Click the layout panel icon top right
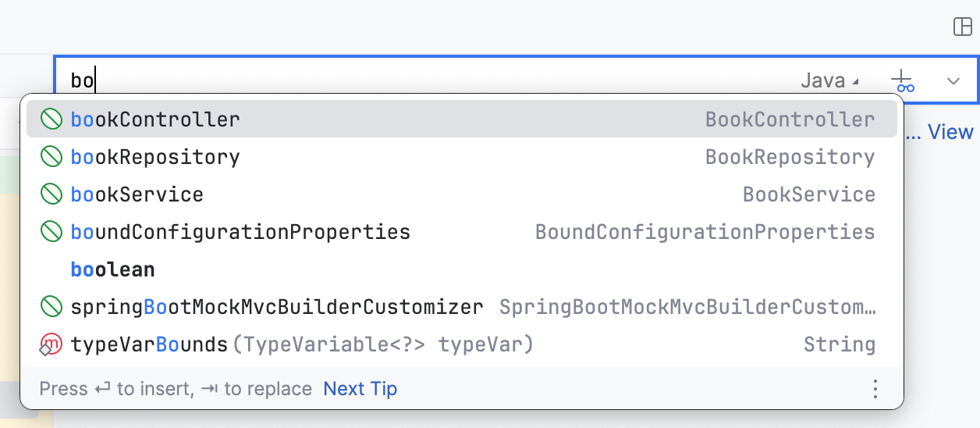 963,27
